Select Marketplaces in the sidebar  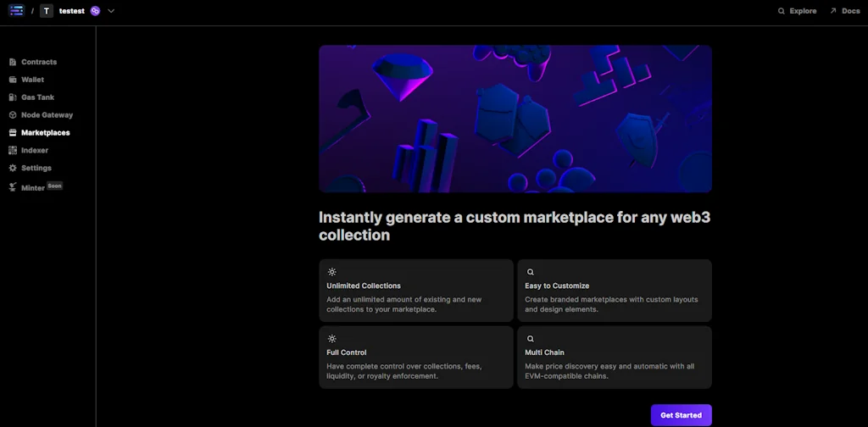(x=45, y=133)
